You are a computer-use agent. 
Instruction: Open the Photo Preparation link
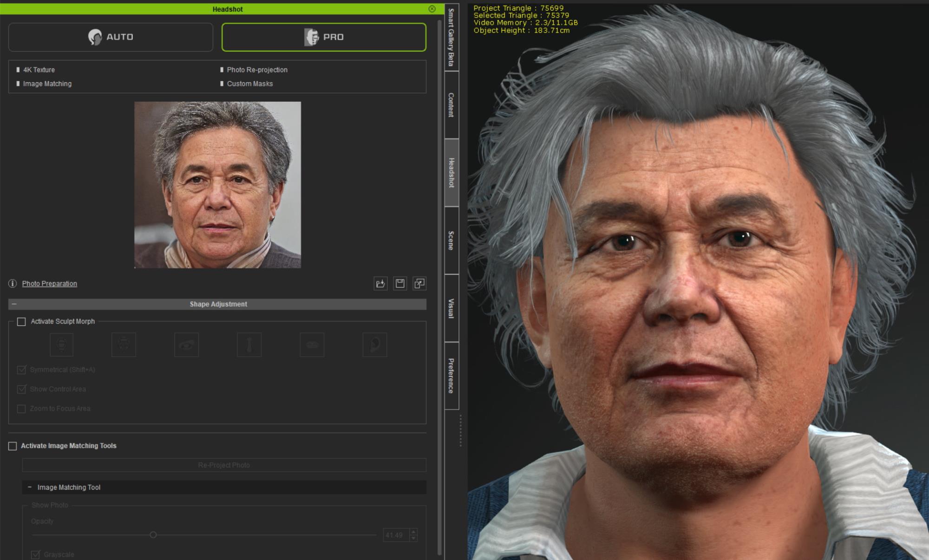50,283
